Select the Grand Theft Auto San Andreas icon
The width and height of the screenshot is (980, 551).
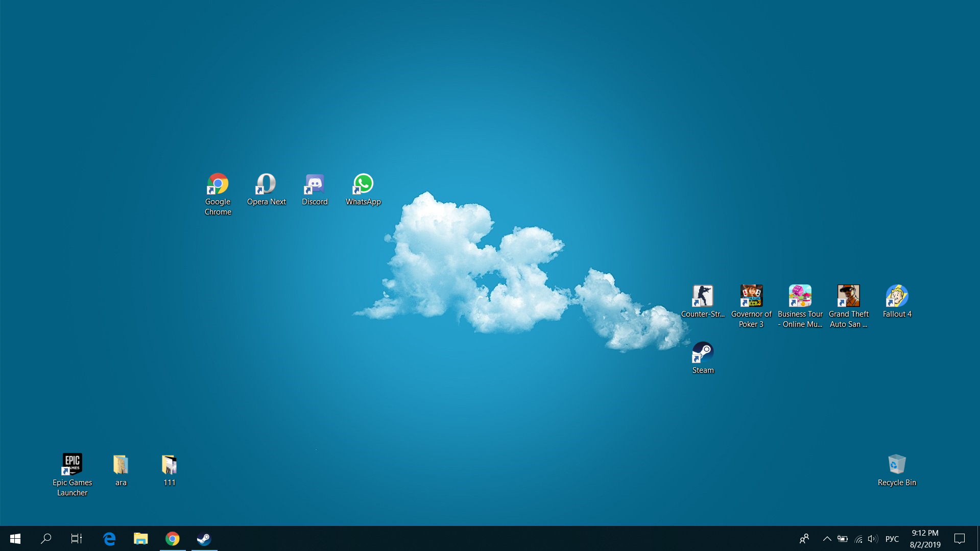click(x=848, y=306)
